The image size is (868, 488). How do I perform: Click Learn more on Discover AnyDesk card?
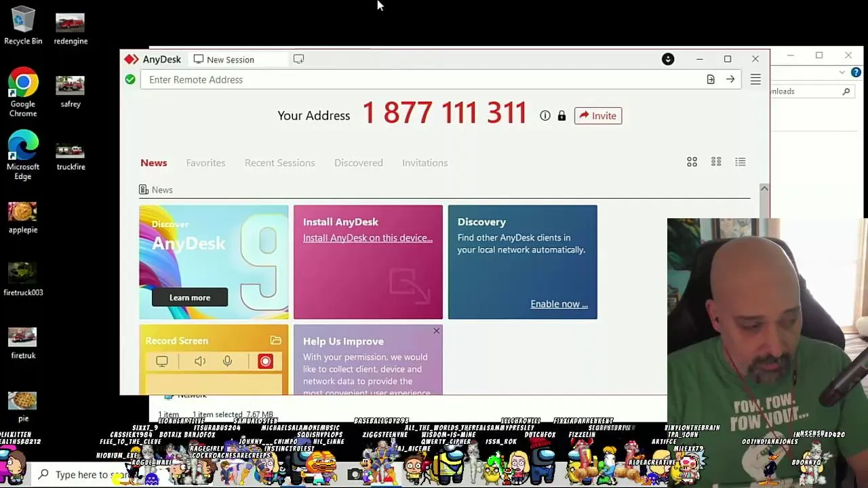[190, 298]
